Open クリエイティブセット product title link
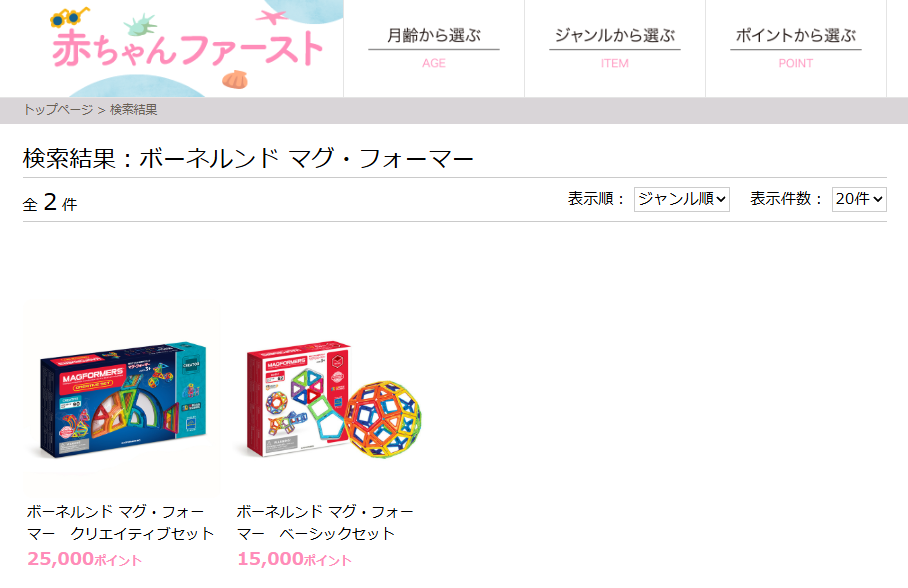The height and width of the screenshot is (588, 908). (120, 523)
